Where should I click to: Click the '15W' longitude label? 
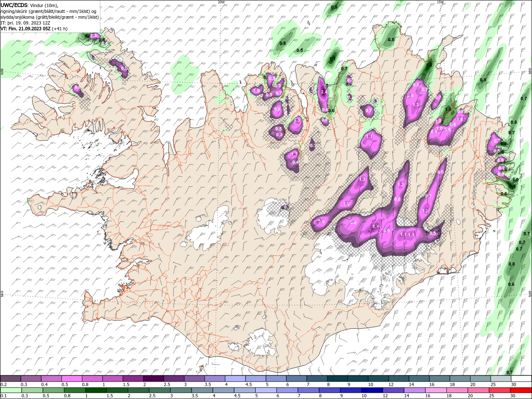(x=441, y=2)
